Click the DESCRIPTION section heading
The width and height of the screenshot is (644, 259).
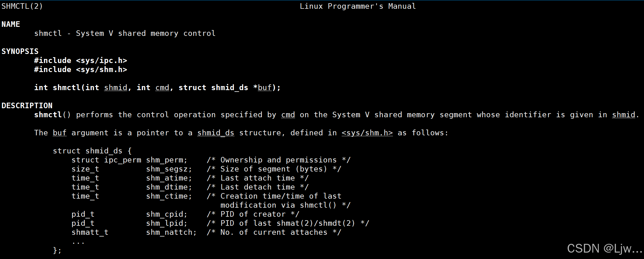27,106
